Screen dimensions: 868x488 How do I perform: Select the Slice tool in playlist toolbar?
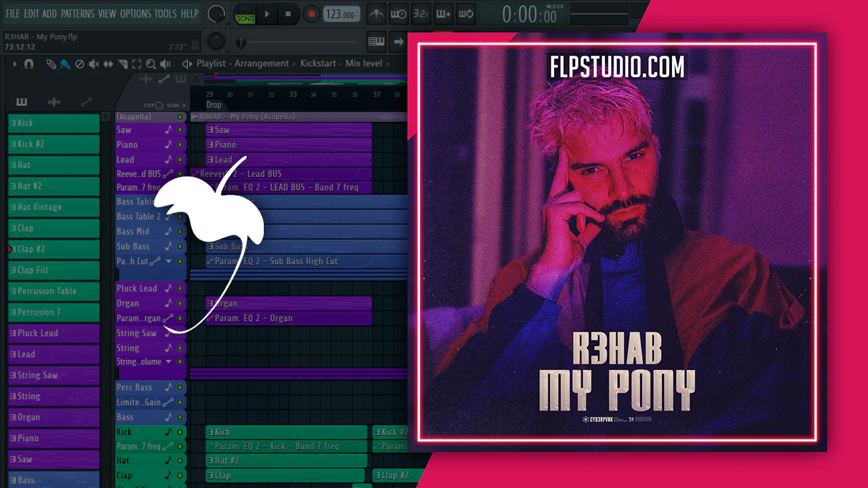point(123,64)
